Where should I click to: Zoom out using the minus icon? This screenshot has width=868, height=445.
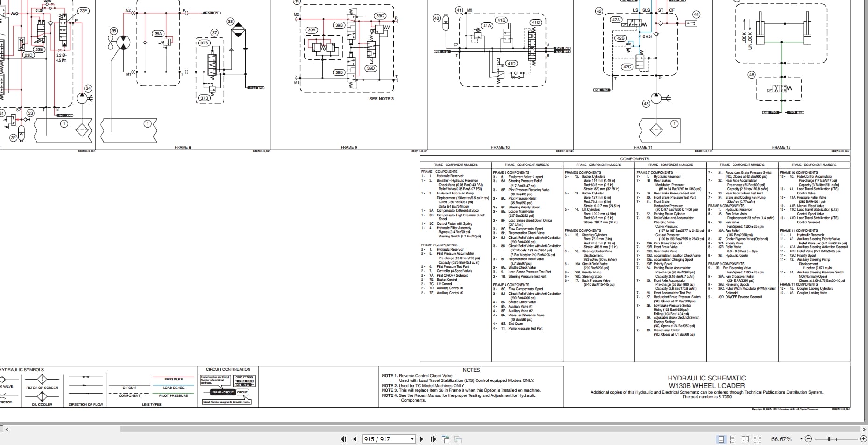pyautogui.click(x=809, y=439)
